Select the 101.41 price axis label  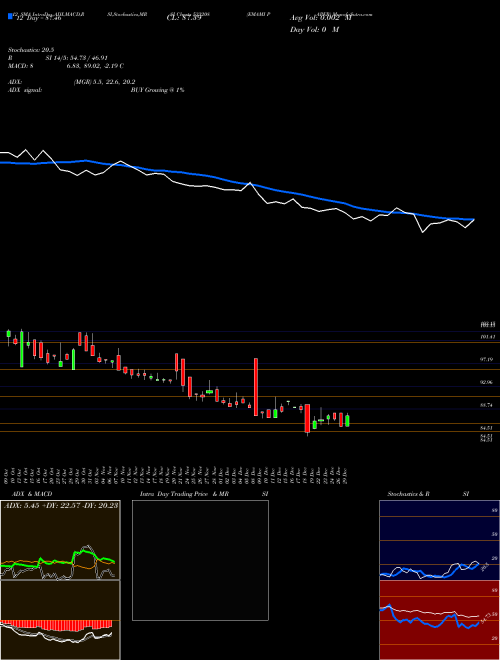[487, 337]
